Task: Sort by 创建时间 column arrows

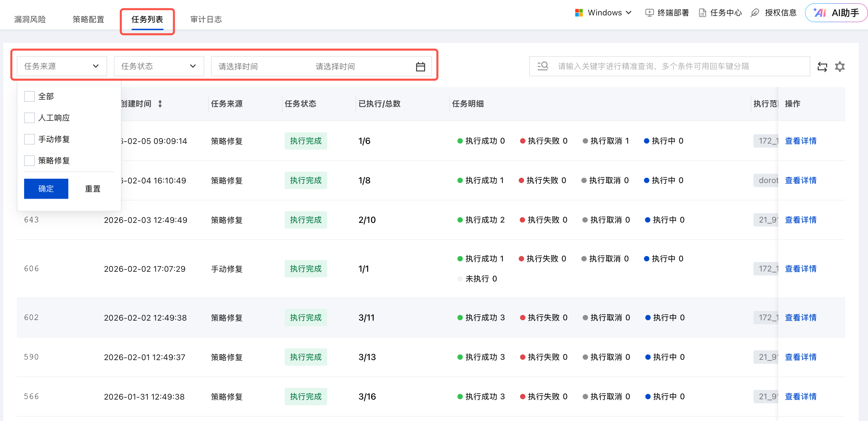Action: click(160, 104)
